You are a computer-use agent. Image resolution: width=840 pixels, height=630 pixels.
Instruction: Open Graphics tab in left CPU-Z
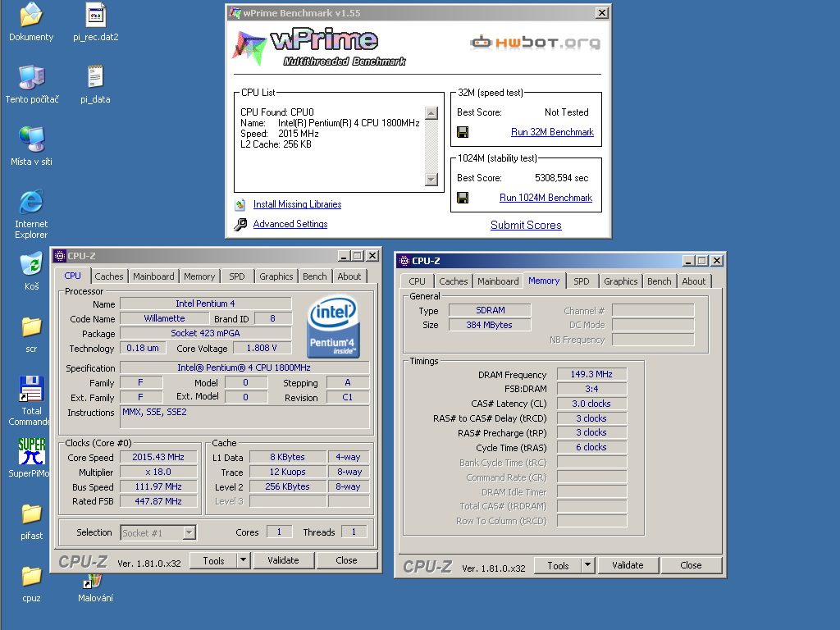276,276
